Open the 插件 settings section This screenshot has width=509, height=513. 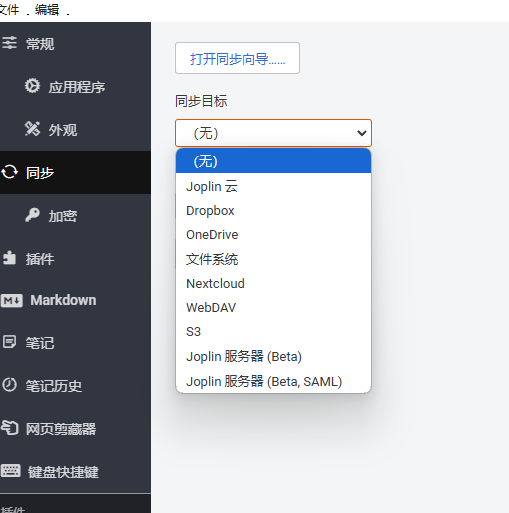(x=75, y=259)
